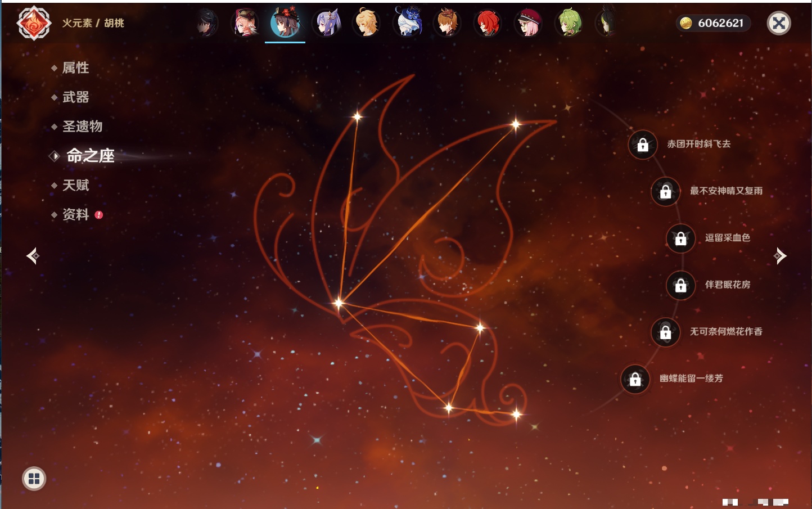Screen dimensions: 812x509
Task: Open the 资料 profile tab
Action: point(75,214)
